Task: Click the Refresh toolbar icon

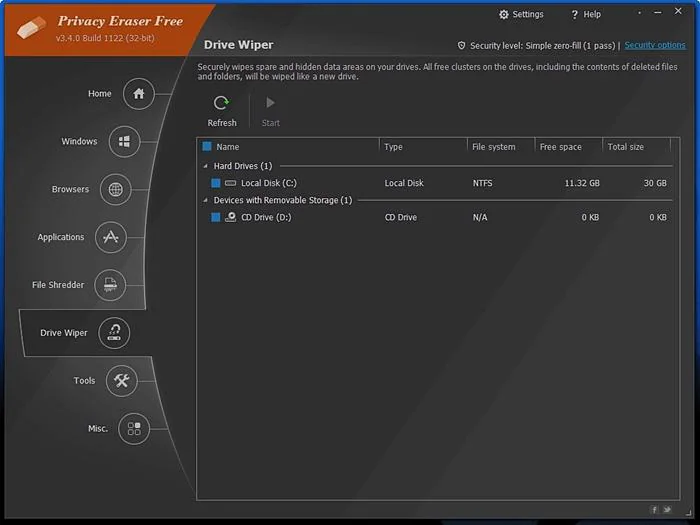Action: [x=221, y=103]
